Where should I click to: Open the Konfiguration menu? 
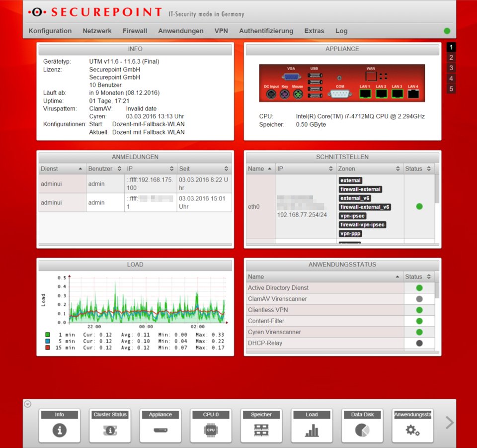point(50,31)
